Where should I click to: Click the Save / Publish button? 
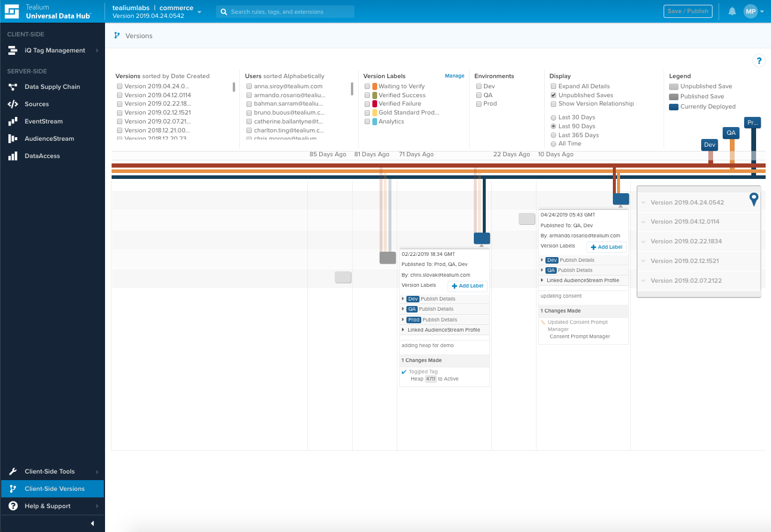pyautogui.click(x=687, y=11)
